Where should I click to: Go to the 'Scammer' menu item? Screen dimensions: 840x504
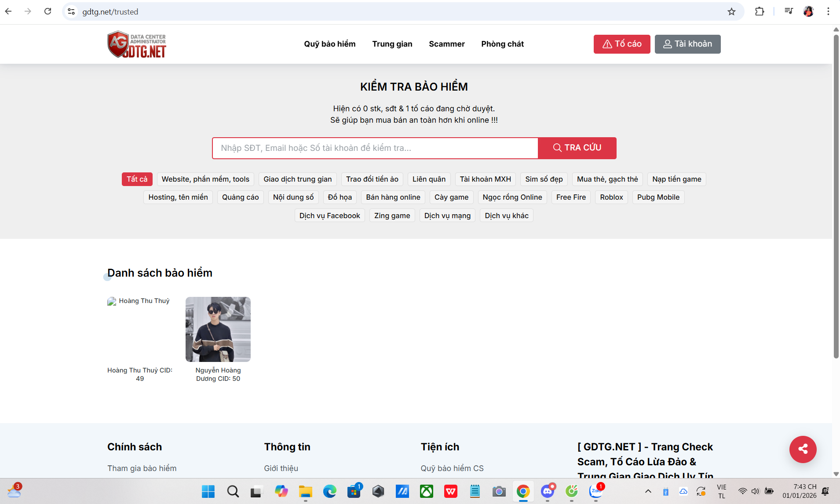point(446,44)
